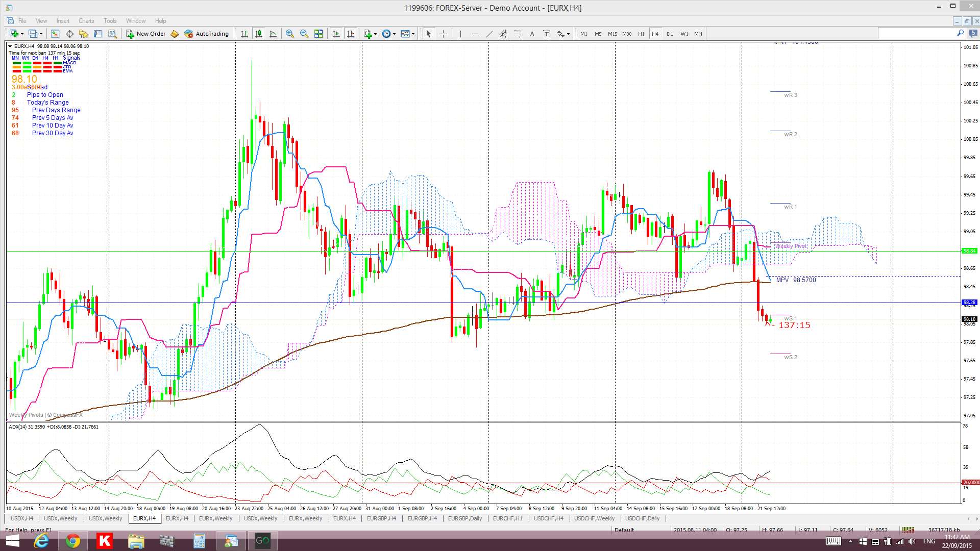
Task: Open Calculator from the taskbar
Action: [199, 541]
